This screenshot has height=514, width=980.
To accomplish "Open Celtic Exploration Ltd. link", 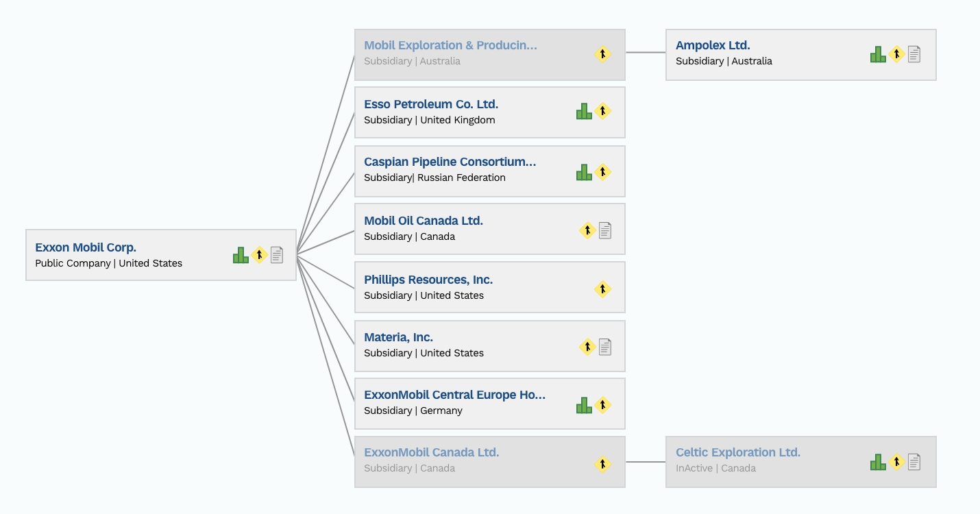I will [x=738, y=452].
